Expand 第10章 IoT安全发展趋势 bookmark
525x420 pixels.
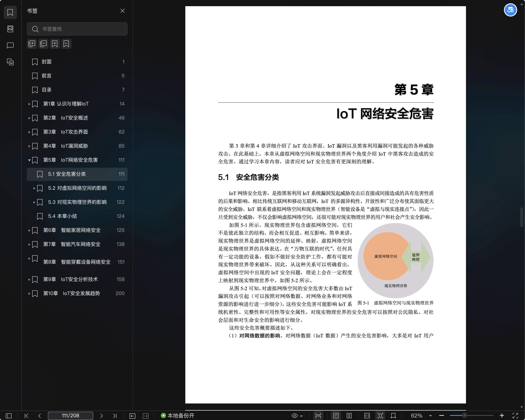(x=29, y=294)
